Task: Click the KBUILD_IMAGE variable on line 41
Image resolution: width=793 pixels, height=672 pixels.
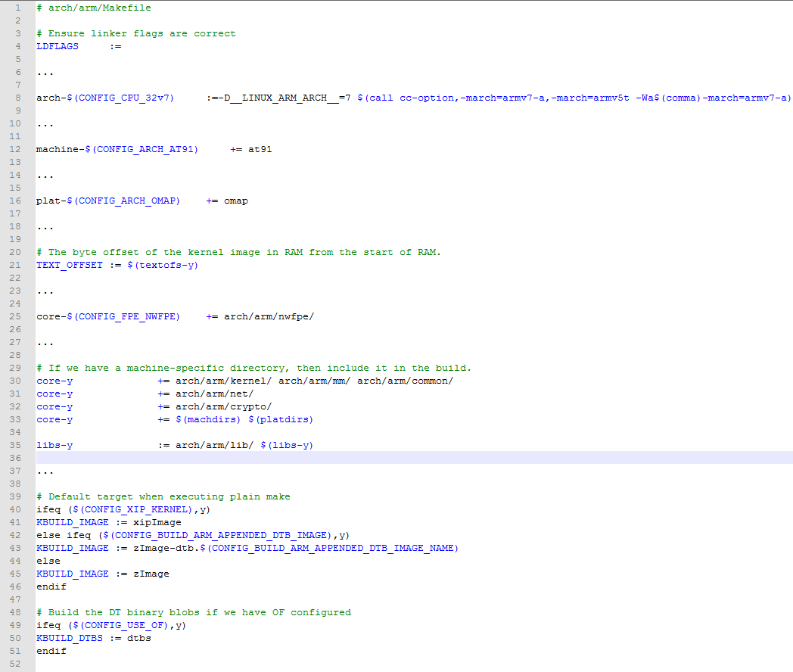Action: (x=73, y=522)
